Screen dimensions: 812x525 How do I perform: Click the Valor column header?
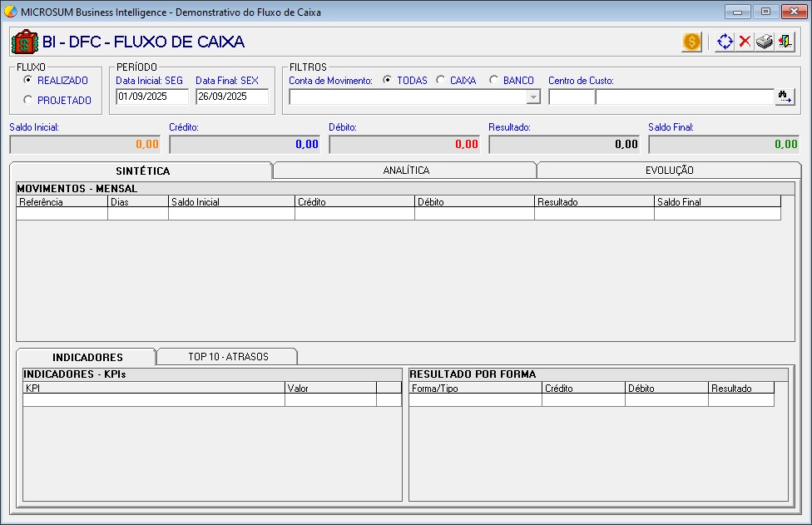[x=330, y=388]
